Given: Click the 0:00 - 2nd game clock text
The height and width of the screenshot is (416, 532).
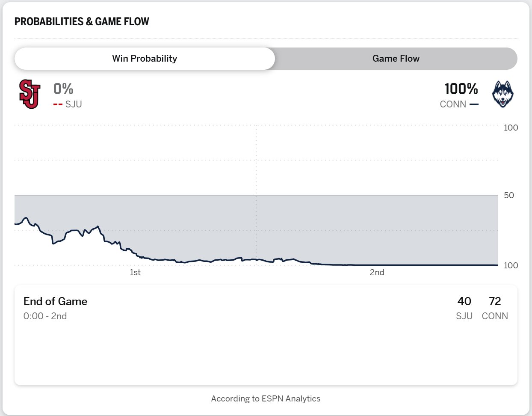Looking at the screenshot, I should (45, 316).
